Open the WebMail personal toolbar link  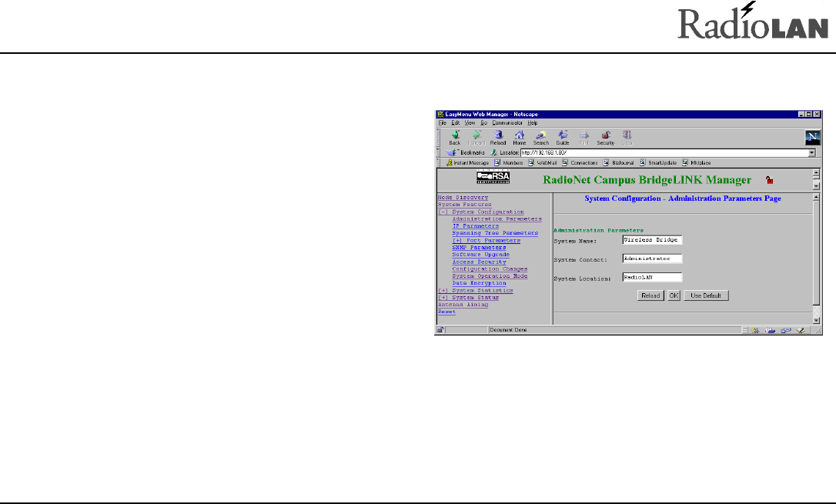(542, 163)
